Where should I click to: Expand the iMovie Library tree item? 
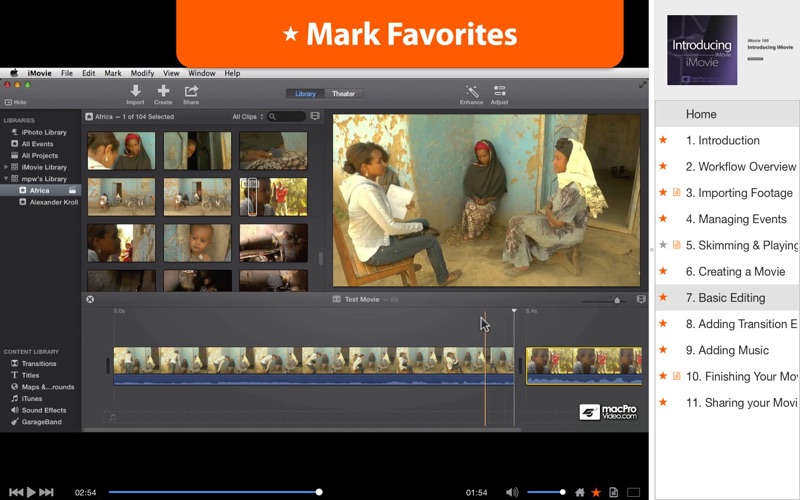pos(6,167)
